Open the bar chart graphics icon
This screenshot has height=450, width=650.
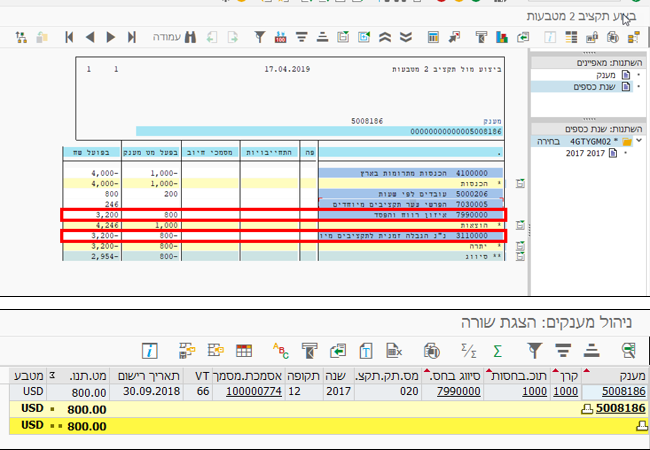[502, 37]
